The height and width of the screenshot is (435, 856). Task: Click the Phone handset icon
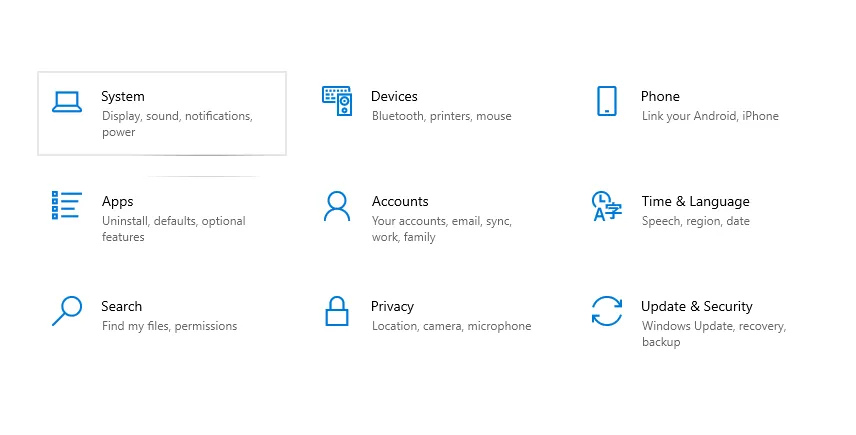(607, 101)
